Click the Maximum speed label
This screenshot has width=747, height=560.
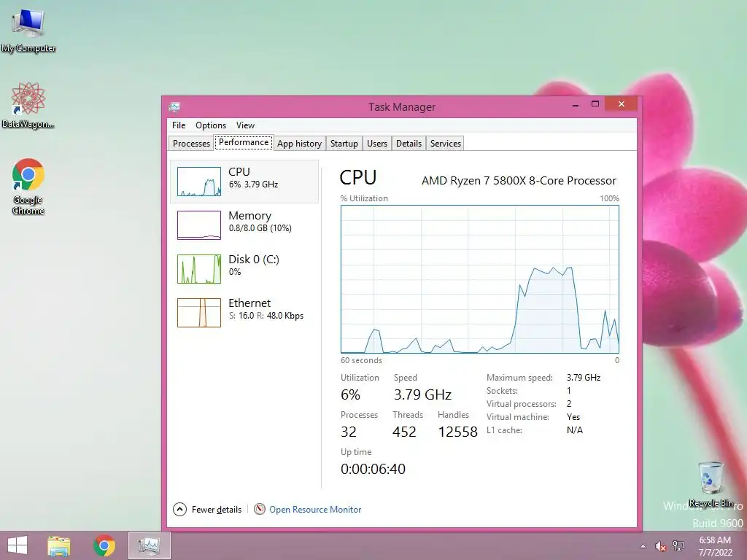[x=519, y=378]
